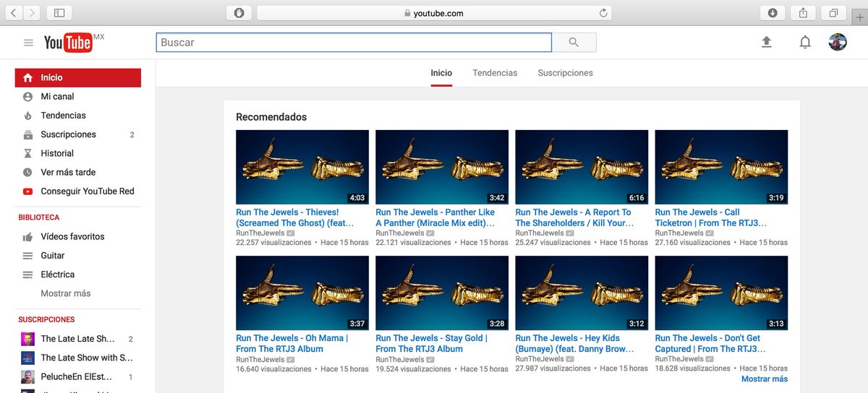Image resolution: width=868 pixels, height=393 pixels.
Task: Switch to the Suscripciones tab
Action: [x=566, y=73]
